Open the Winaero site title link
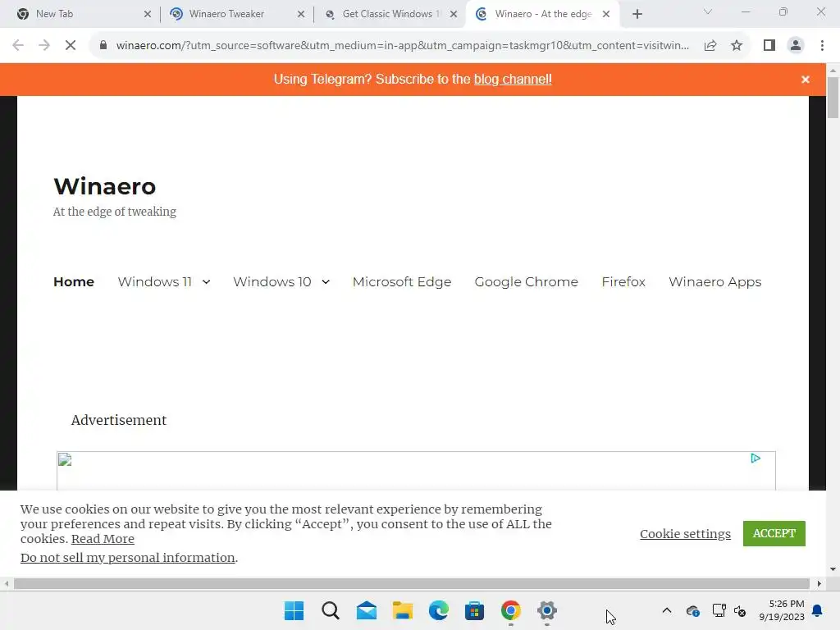 point(104,186)
